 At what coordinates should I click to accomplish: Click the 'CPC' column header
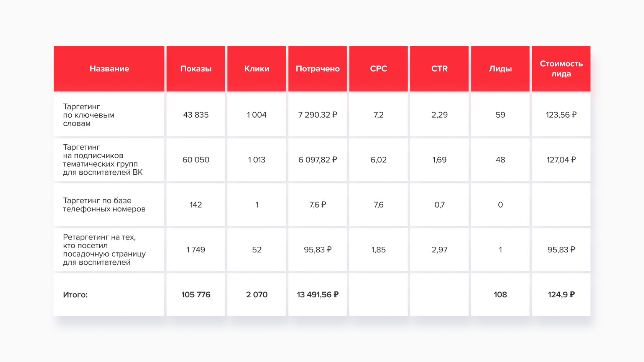378,69
